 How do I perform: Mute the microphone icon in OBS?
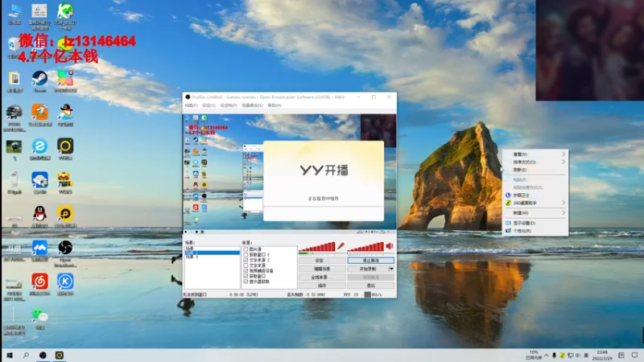(x=341, y=246)
